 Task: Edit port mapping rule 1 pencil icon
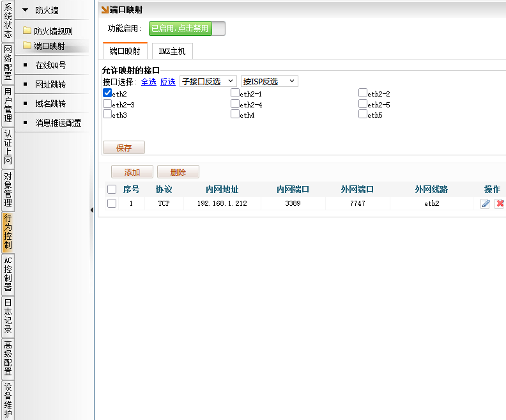[x=485, y=204]
